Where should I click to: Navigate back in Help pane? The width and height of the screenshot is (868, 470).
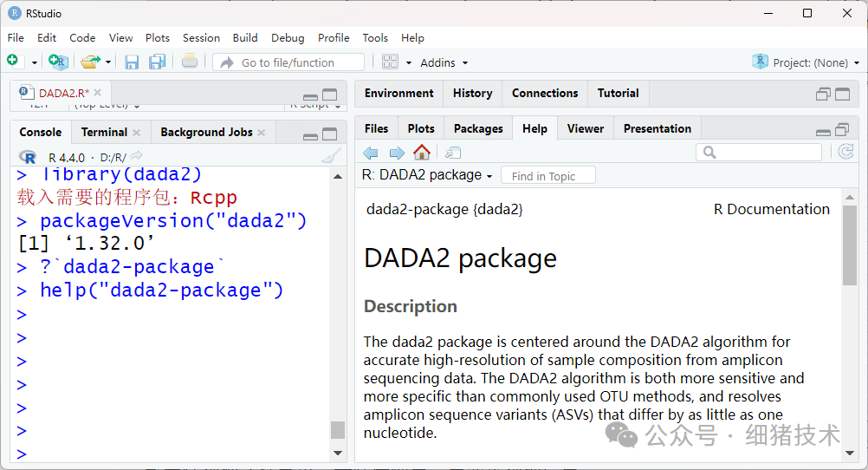371,153
